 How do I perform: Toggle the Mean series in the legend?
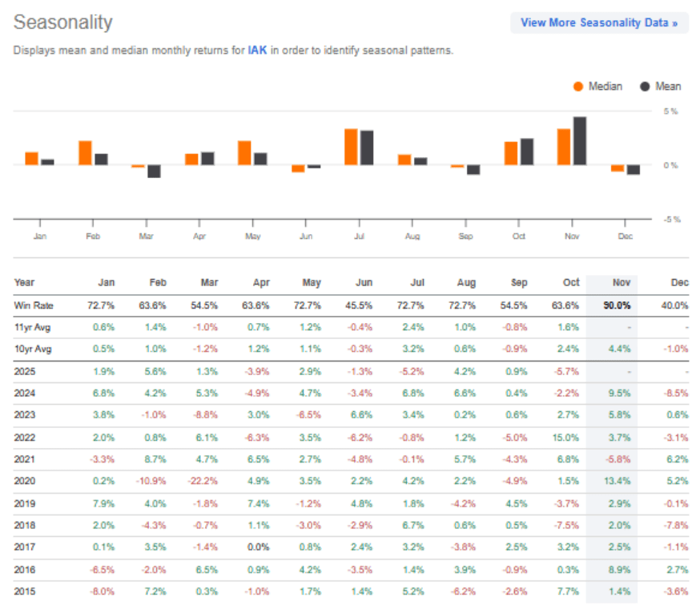[668, 86]
